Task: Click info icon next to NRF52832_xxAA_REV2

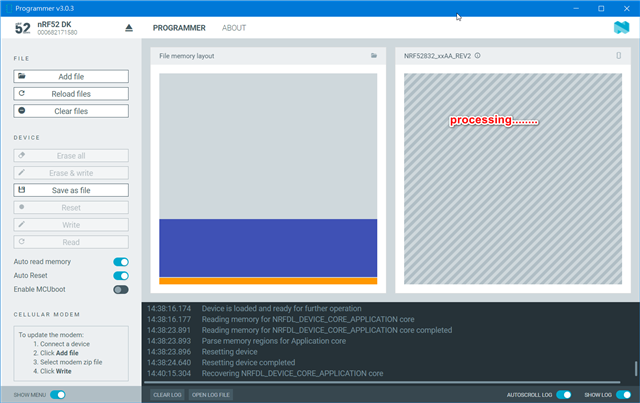Action: click(x=478, y=56)
